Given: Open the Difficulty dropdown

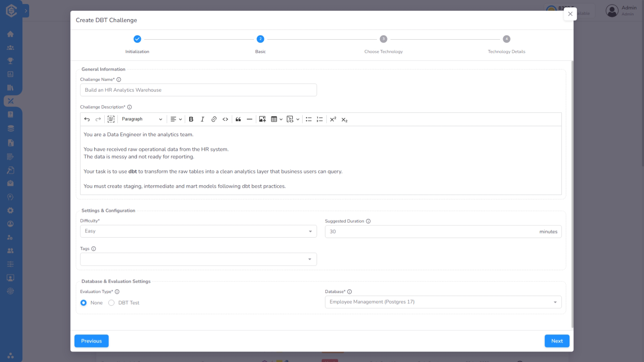Looking at the screenshot, I should [198, 231].
